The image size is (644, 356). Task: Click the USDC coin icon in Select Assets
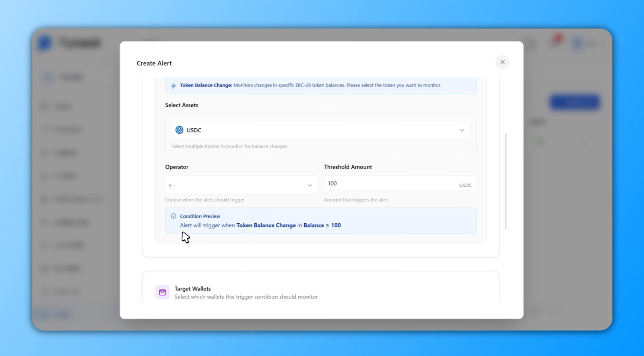click(x=180, y=130)
